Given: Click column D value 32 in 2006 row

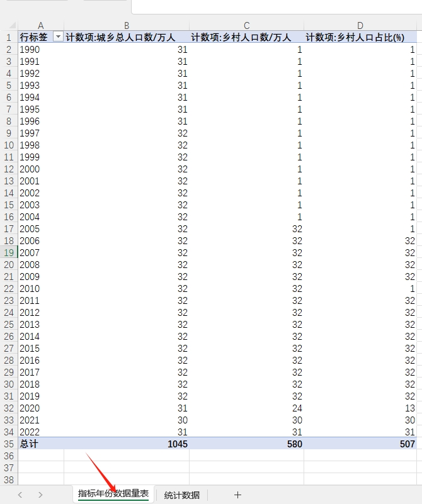Looking at the screenshot, I should tap(360, 241).
